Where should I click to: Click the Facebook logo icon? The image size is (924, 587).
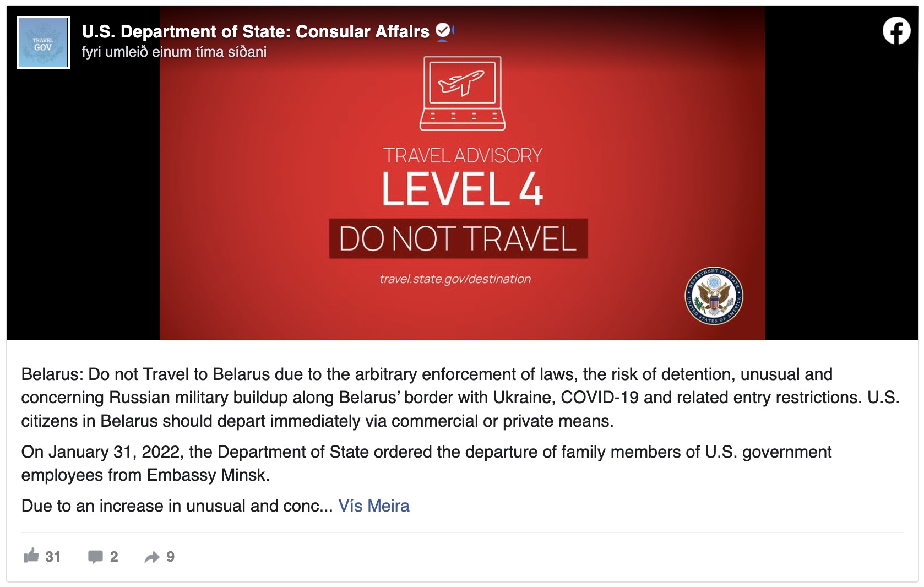pos(896,31)
